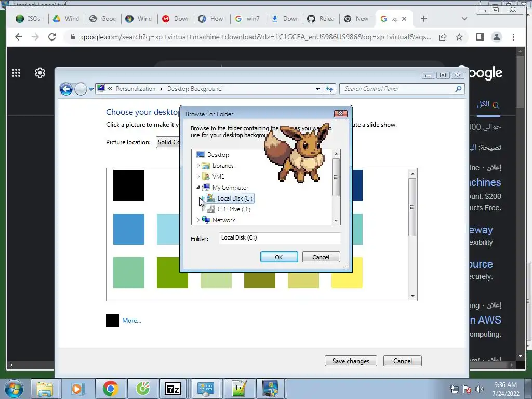532x399 pixels.
Task: Expand the Libraries tree node
Action: 198,166
